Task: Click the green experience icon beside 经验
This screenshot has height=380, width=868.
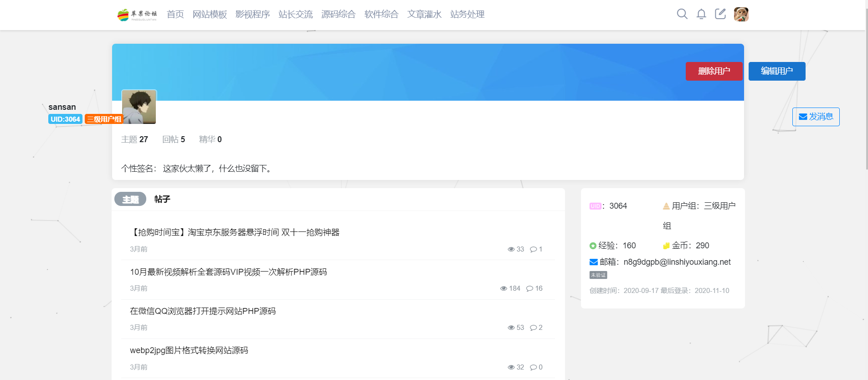Action: coord(593,246)
